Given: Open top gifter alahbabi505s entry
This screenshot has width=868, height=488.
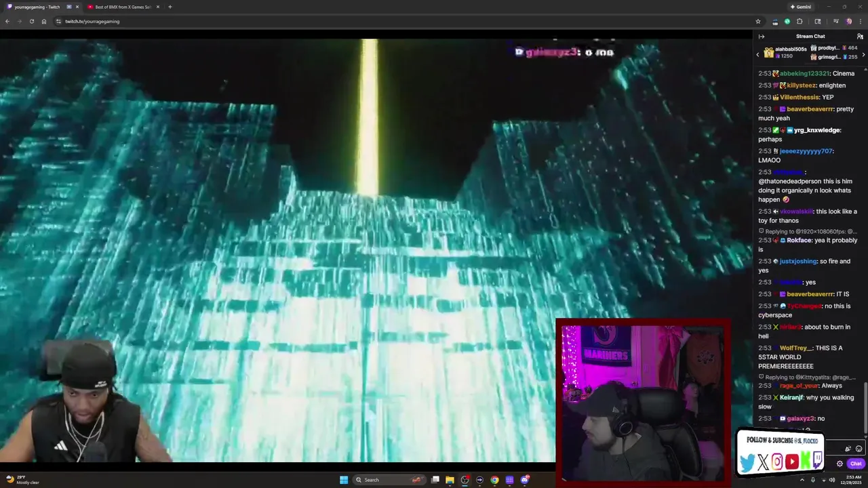Looking at the screenshot, I should pos(785,52).
